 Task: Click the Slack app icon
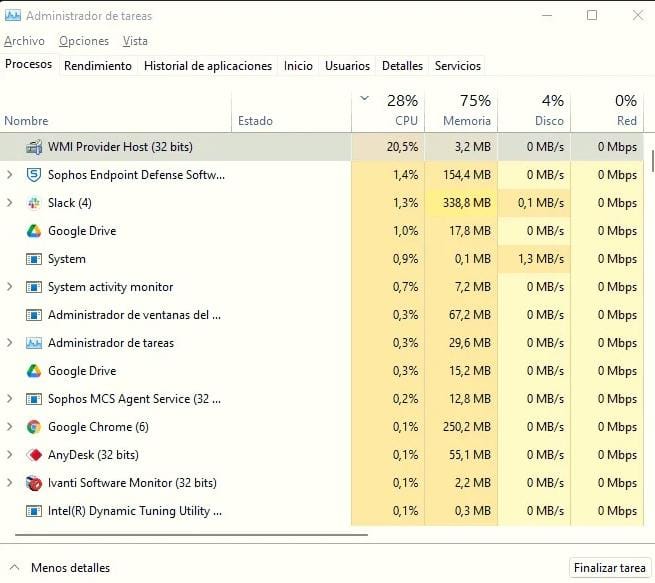point(33,203)
